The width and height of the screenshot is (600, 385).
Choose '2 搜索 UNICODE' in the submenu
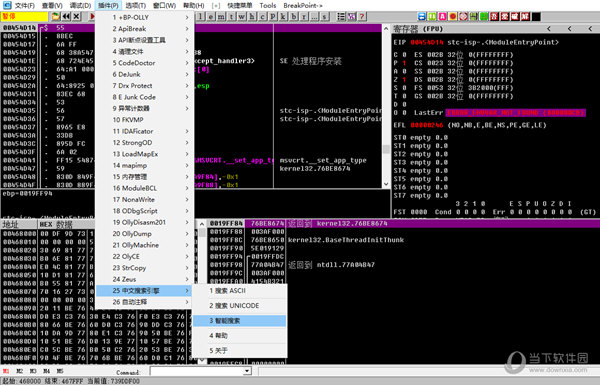click(239, 306)
